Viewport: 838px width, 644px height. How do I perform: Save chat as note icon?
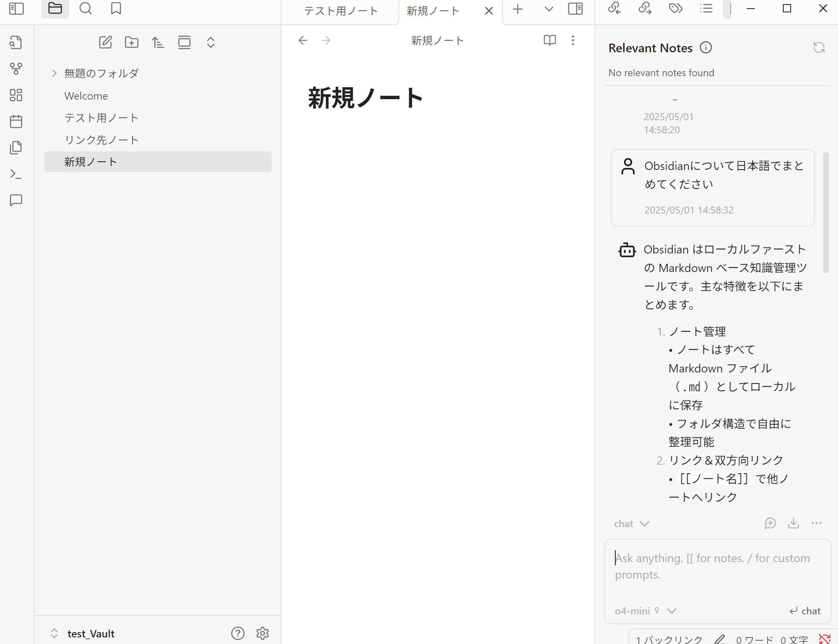coord(794,523)
